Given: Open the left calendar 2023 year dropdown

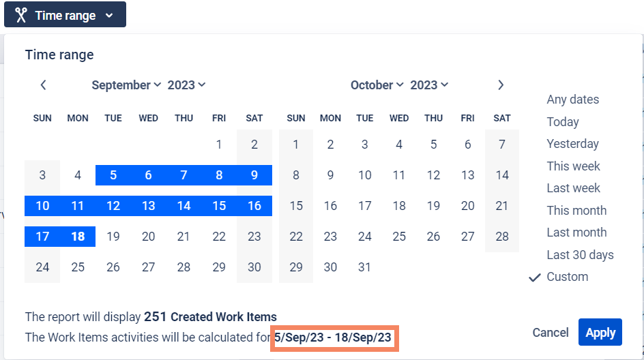Looking at the screenshot, I should click(186, 85).
